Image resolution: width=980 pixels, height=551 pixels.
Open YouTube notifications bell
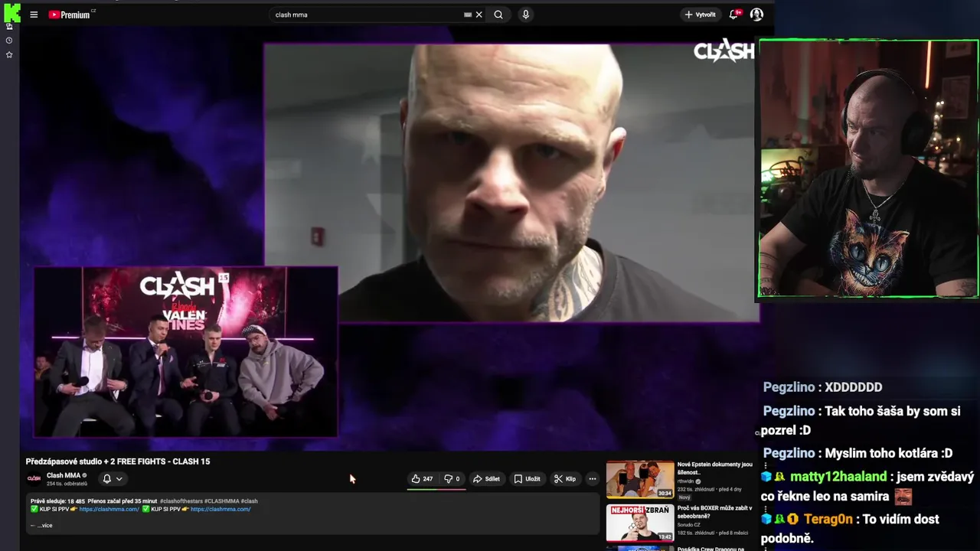[734, 15]
